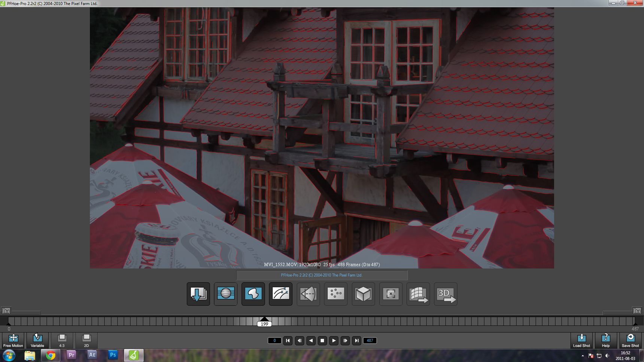The height and width of the screenshot is (362, 644).
Task: Switch to Google Chrome in the taskbar
Action: [51, 355]
